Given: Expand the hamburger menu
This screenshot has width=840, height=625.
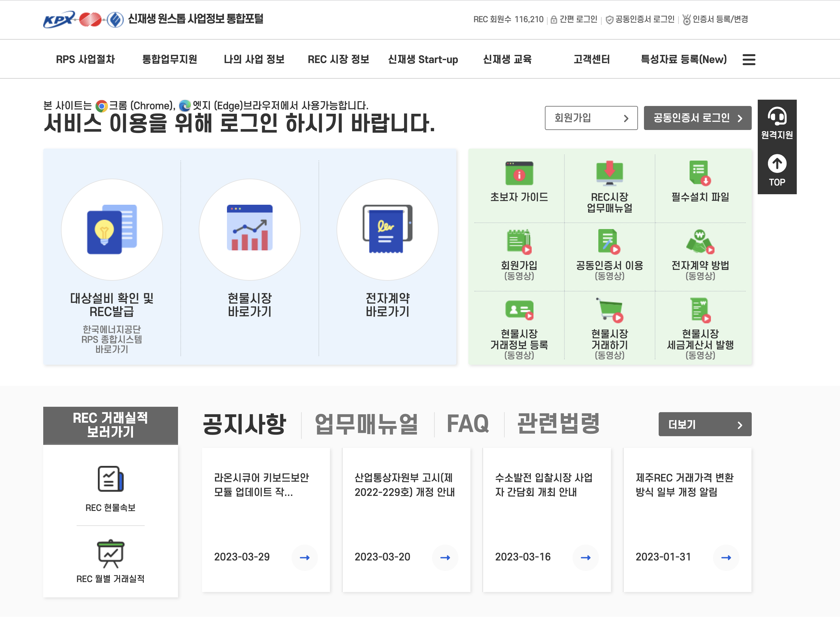Looking at the screenshot, I should pyautogui.click(x=748, y=59).
